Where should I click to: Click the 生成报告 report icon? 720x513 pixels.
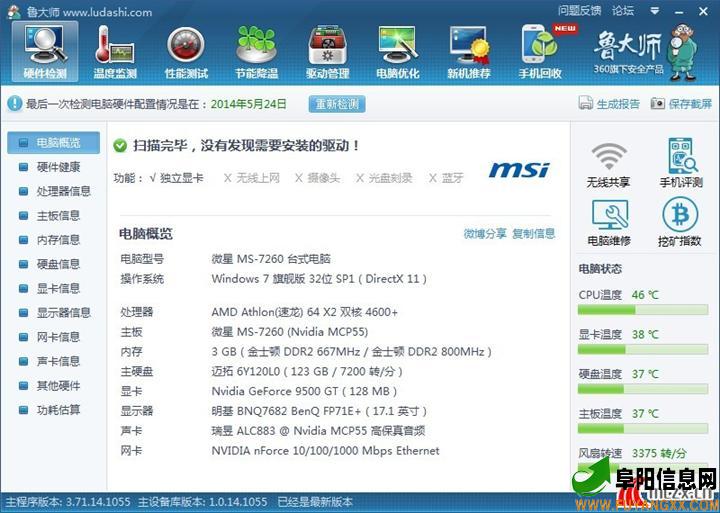pos(585,103)
